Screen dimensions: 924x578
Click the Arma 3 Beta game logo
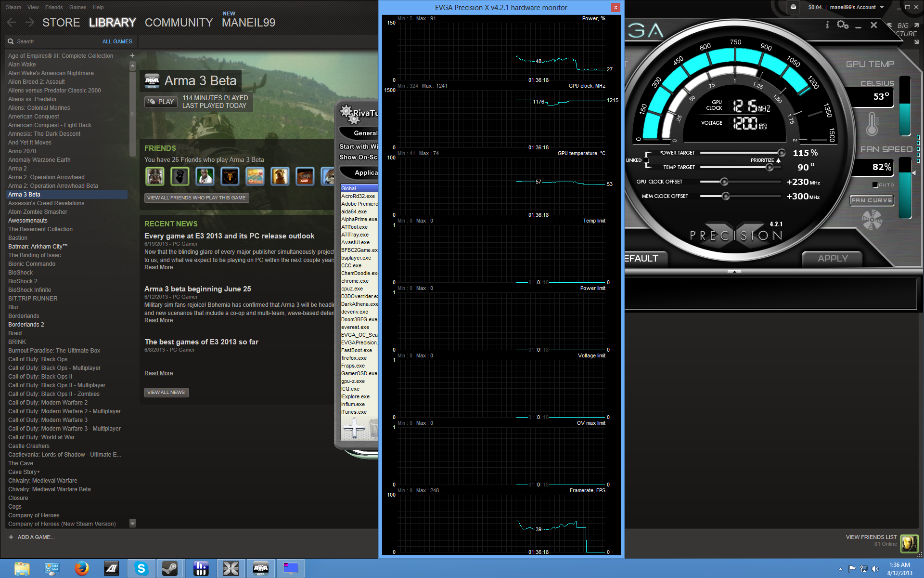tap(152, 80)
